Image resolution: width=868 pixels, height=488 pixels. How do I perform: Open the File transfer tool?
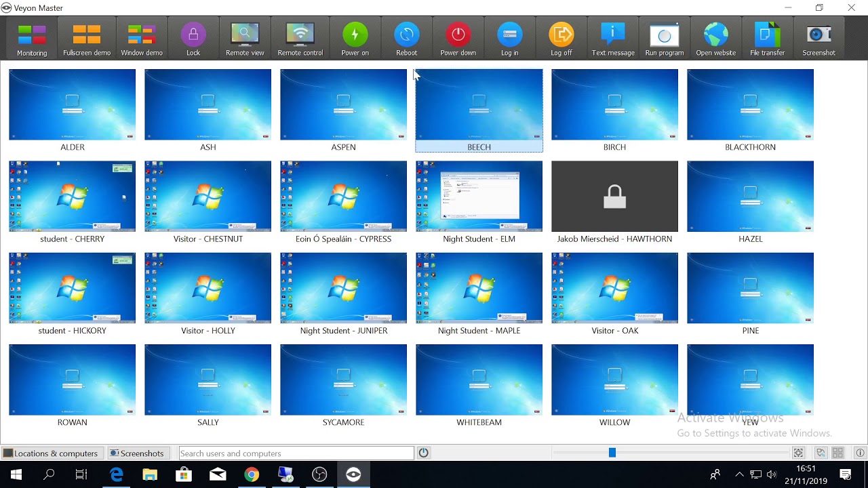coord(768,39)
